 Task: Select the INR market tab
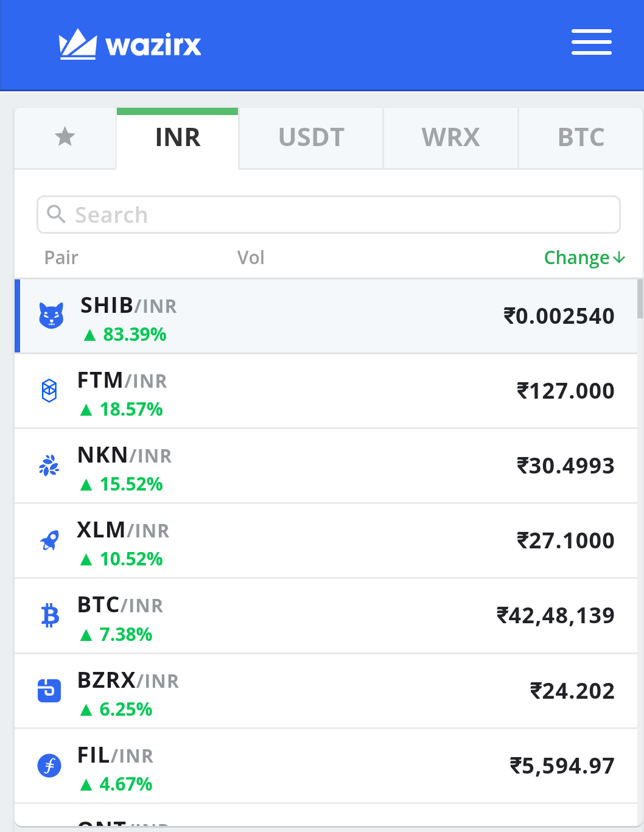177,138
